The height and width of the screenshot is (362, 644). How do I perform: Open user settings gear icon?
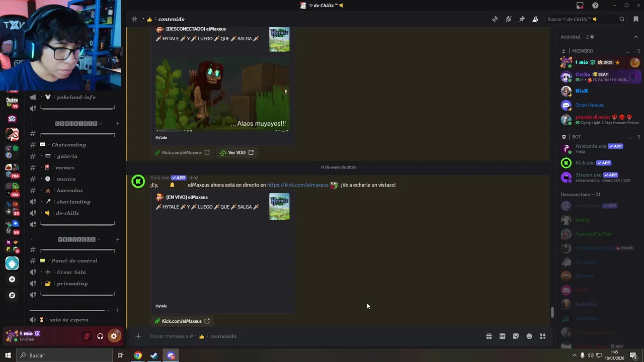[114, 336]
